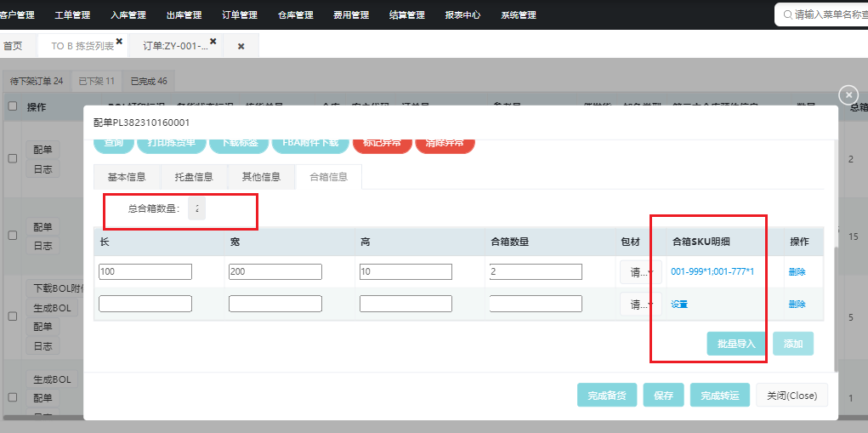Viewport: 868px width, 433px height.
Task: Click 关闭(Close) button
Action: [792, 396]
